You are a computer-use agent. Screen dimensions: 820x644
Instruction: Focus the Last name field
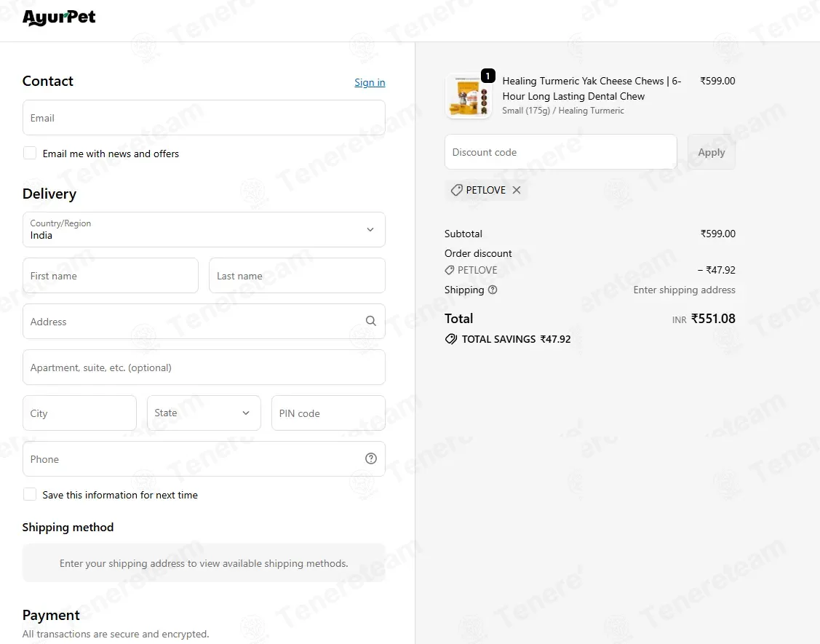(297, 276)
